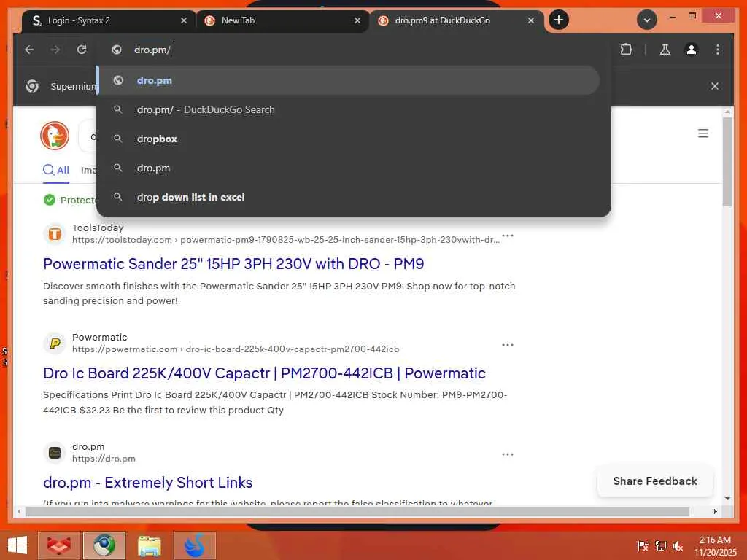Screen dimensions: 747x560
Task: Click the ToolsToday site favicon
Action: (55, 234)
